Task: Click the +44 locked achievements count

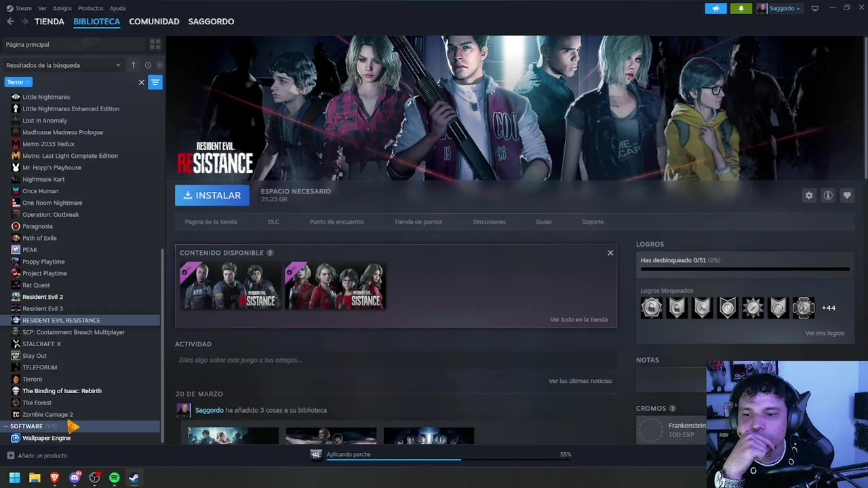Action: 828,308
